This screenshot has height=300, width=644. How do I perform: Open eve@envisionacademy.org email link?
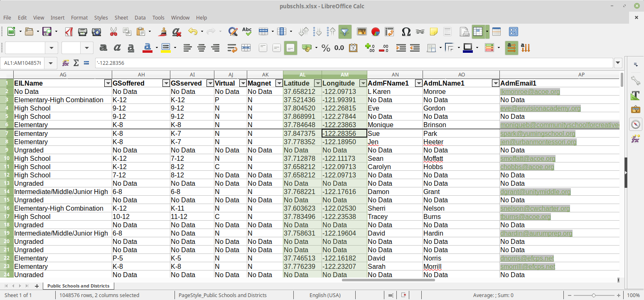pos(540,108)
